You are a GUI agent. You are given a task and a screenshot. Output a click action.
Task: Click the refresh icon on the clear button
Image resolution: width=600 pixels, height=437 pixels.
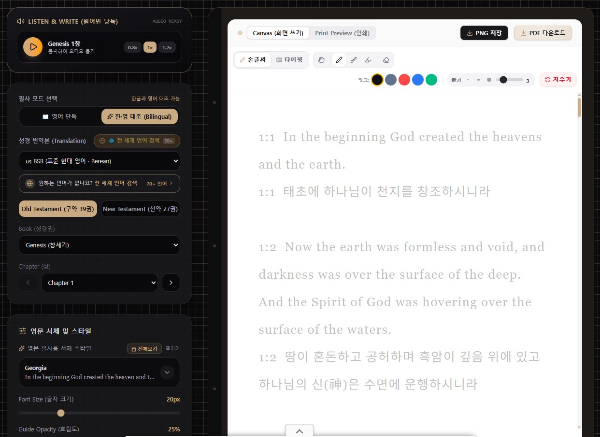point(547,80)
